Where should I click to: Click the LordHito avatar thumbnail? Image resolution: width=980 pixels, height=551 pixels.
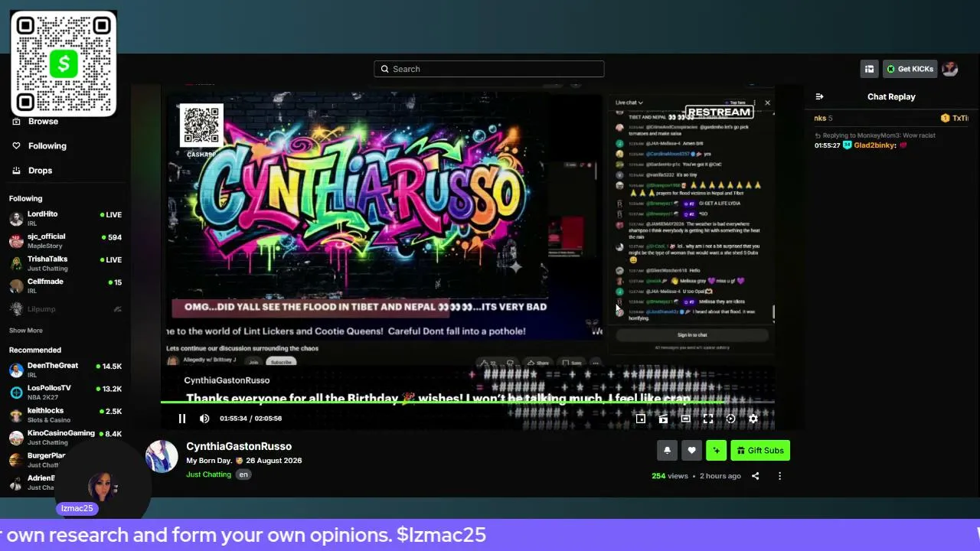click(16, 218)
